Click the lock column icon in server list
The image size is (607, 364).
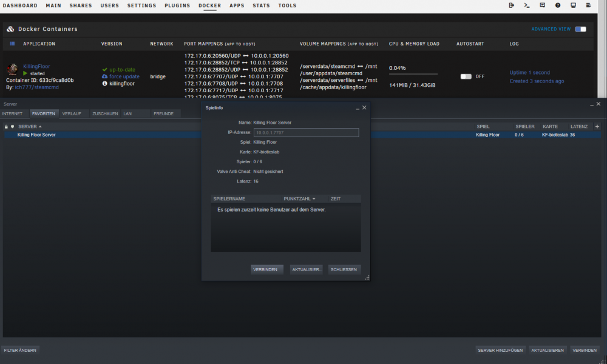click(6, 127)
